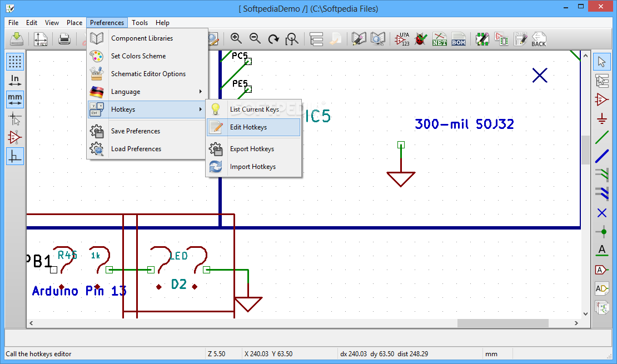Image resolution: width=617 pixels, height=364 pixels.
Task: Click the BACK import footprint icon
Action: pyautogui.click(x=539, y=39)
